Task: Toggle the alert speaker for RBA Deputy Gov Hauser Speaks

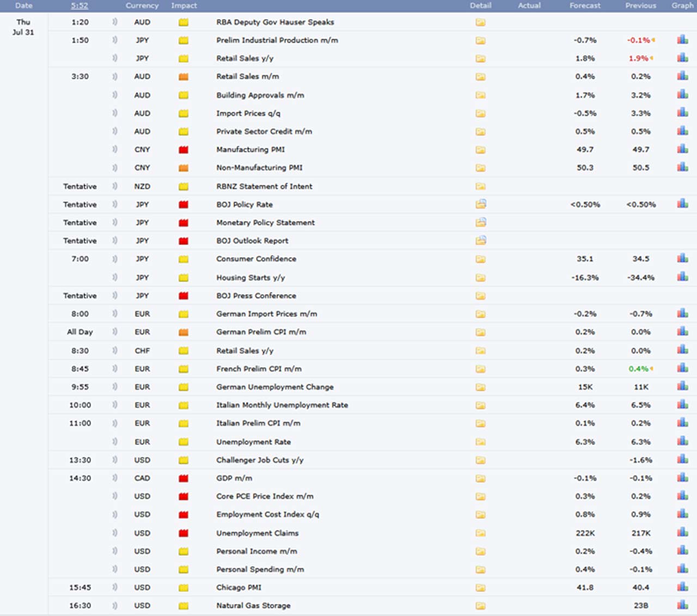Action: [115, 22]
